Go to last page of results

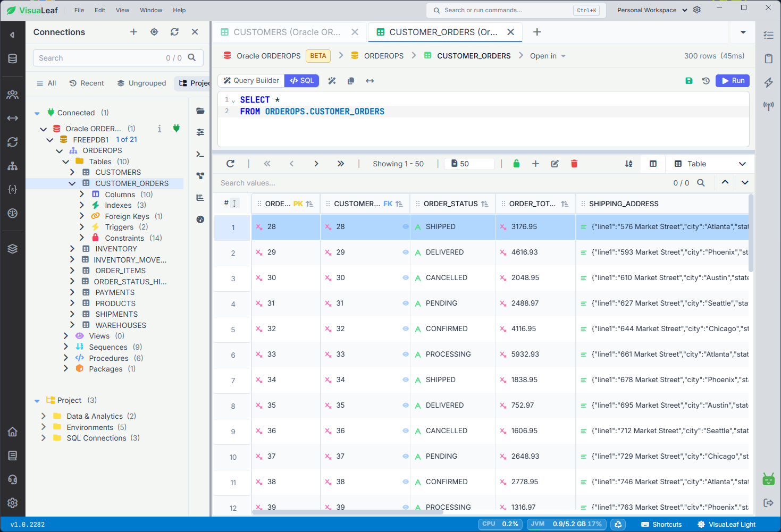point(341,164)
